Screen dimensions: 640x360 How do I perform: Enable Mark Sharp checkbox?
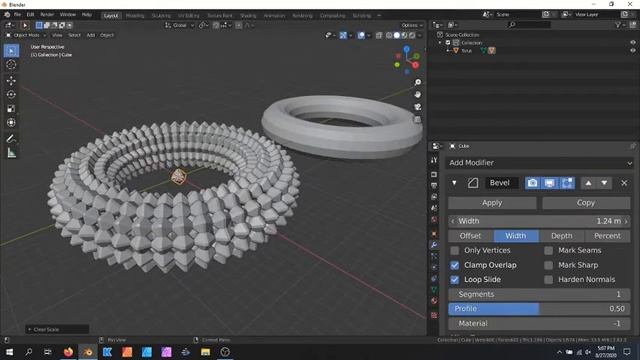click(549, 265)
